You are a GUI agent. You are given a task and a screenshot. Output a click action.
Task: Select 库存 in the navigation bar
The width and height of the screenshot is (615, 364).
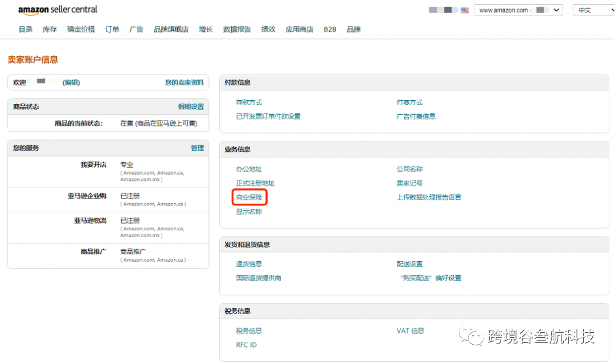pyautogui.click(x=49, y=29)
